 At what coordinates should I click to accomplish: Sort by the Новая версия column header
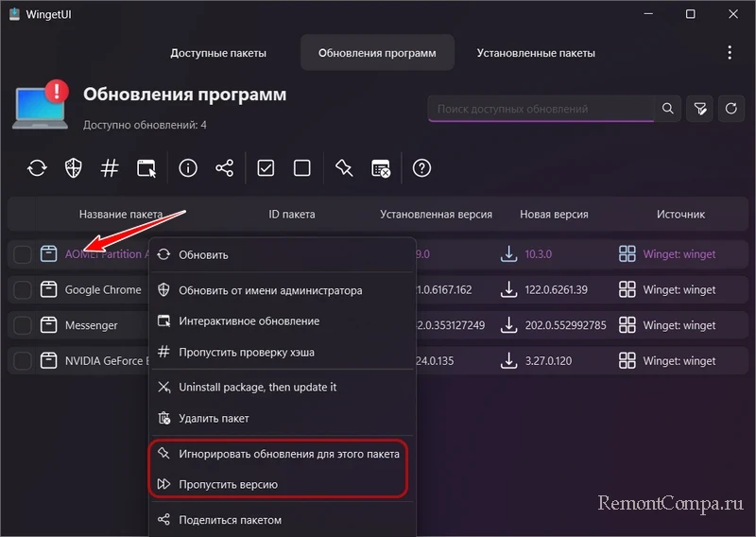point(554,215)
